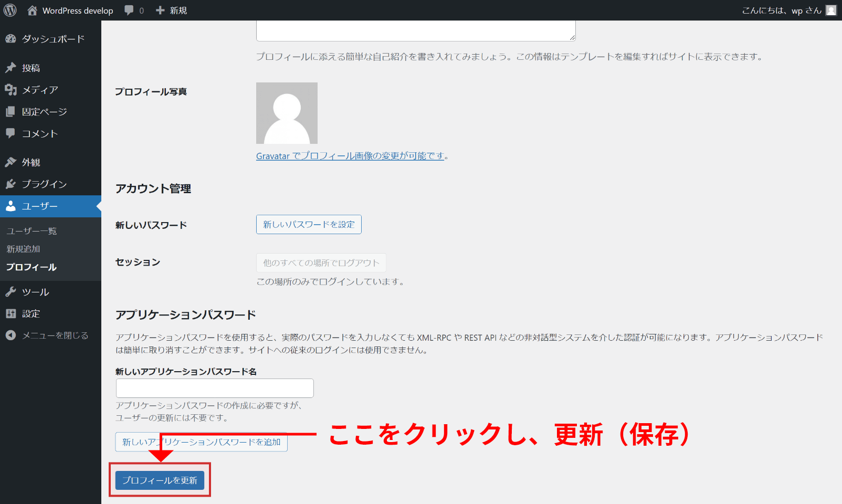Go to ユーザー一覧 submenu
The width and height of the screenshot is (842, 504).
pos(31,231)
